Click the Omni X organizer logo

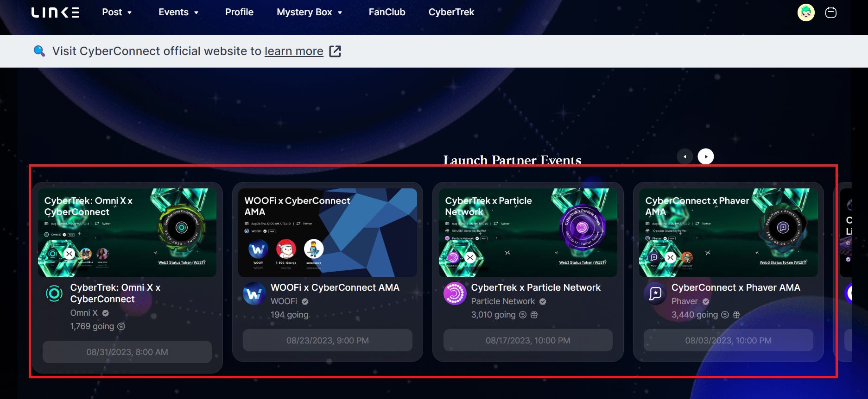pos(54,293)
